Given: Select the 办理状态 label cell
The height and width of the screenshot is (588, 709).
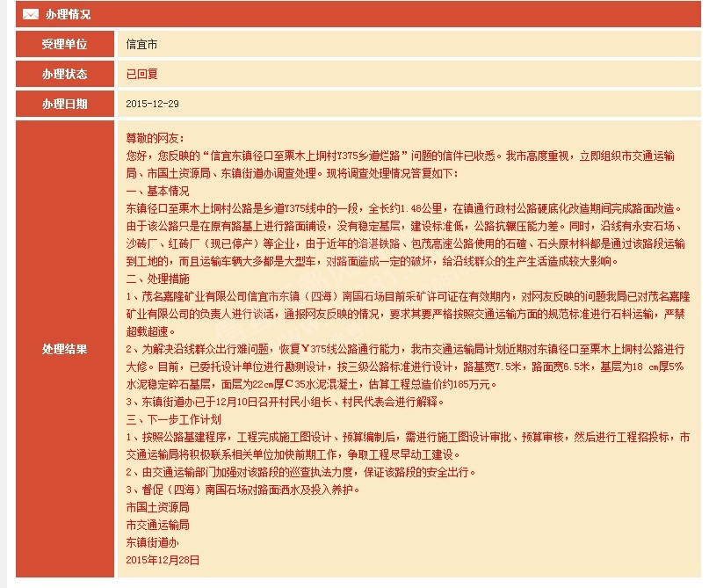Looking at the screenshot, I should pyautogui.click(x=65, y=74).
